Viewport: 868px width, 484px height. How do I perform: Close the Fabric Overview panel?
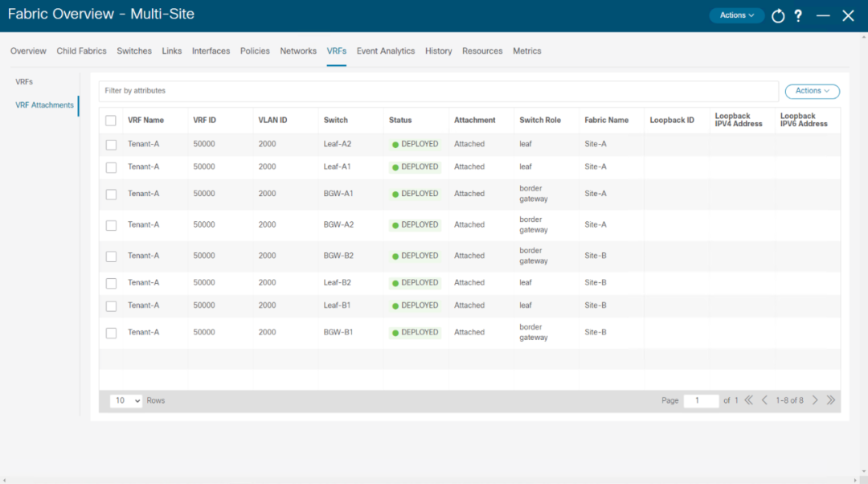[848, 15]
